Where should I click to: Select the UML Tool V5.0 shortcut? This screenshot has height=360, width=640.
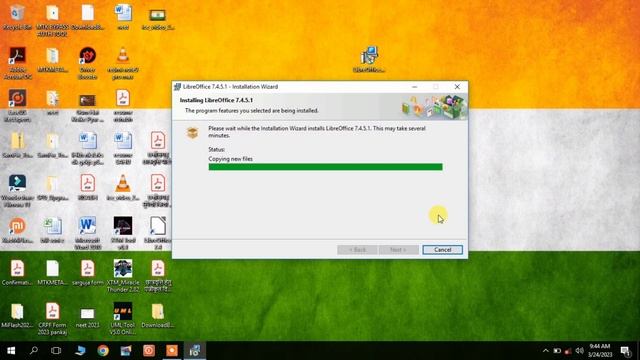[x=122, y=319]
